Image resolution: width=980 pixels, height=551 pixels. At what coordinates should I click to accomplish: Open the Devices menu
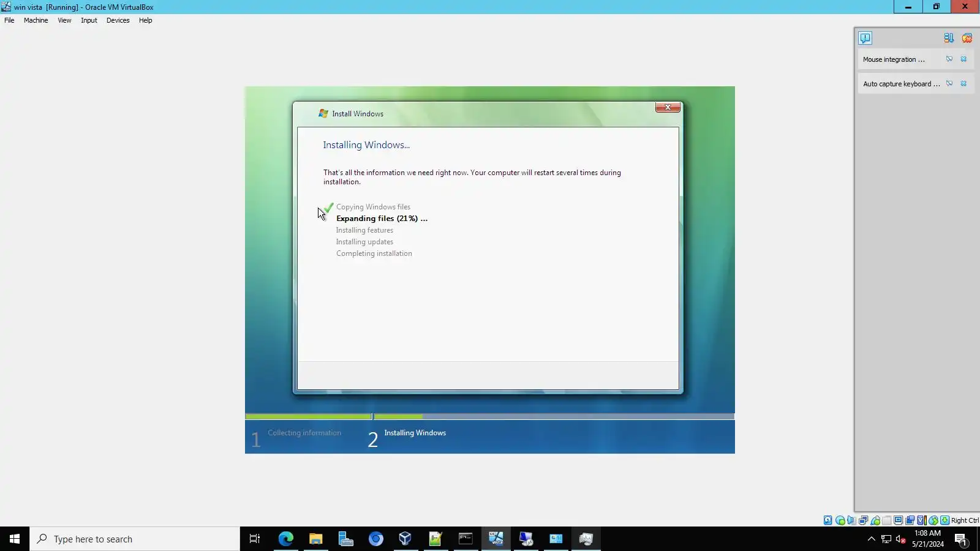[x=118, y=20]
